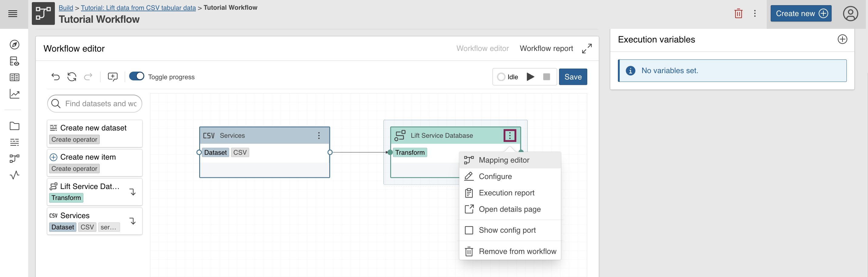Expand arrow on Services sidebar item
The image size is (868, 277).
click(133, 221)
